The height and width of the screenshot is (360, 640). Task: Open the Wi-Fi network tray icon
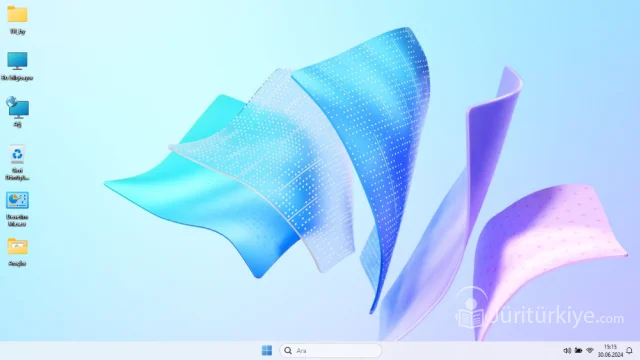590,351
